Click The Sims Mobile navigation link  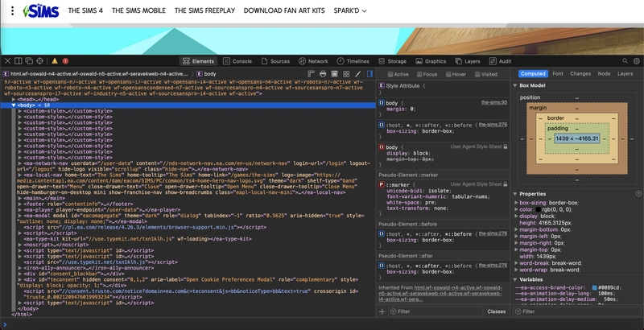click(x=141, y=11)
